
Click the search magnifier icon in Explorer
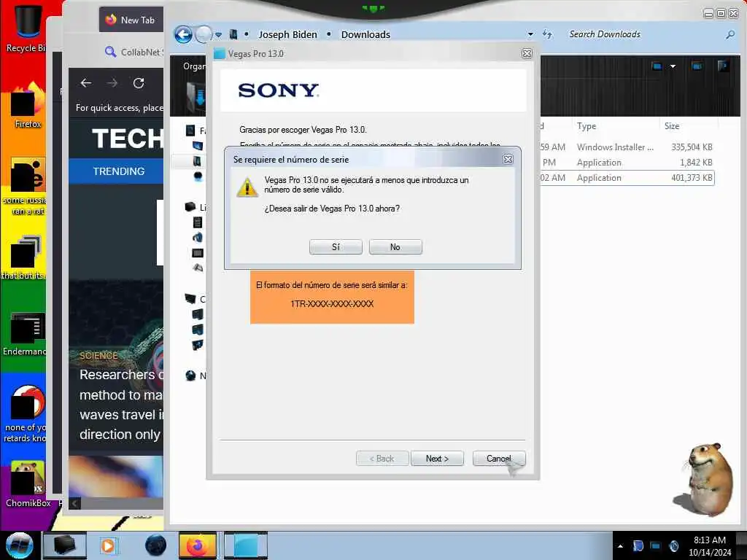tap(729, 34)
